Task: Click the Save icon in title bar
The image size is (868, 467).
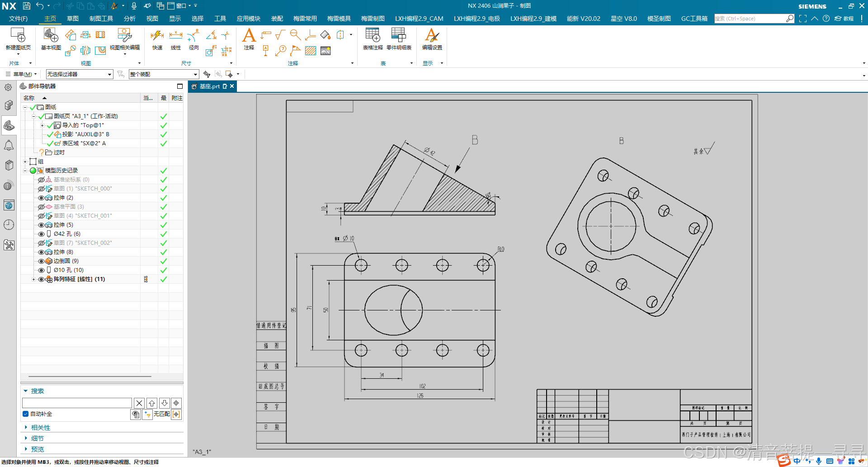Action: 27,6
